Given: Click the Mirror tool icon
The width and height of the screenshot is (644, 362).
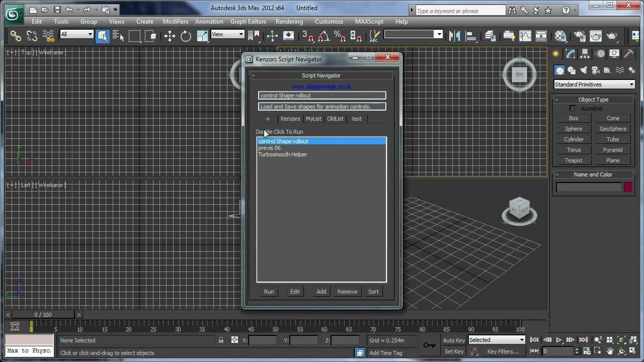Looking at the screenshot, I should click(454, 35).
